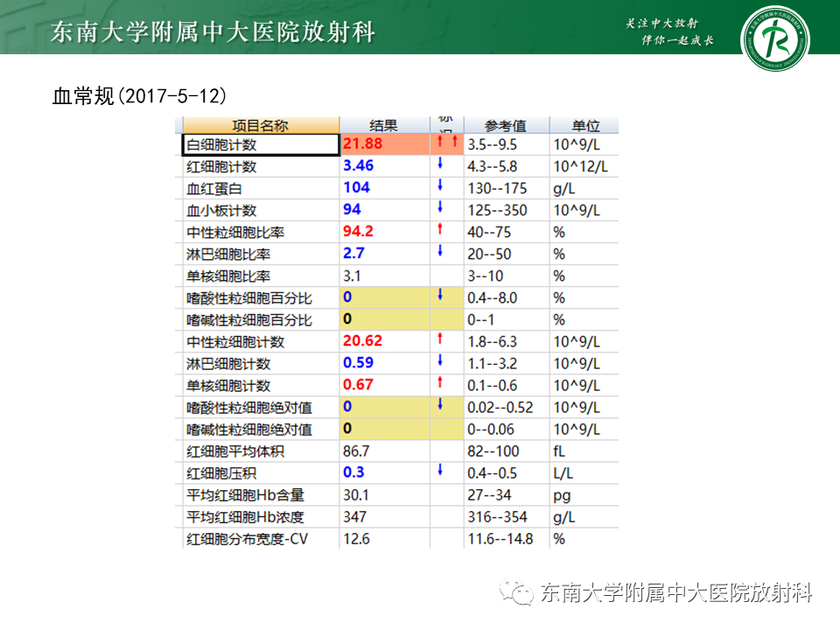Click the result value 94
The width and height of the screenshot is (840, 630).
[352, 209]
